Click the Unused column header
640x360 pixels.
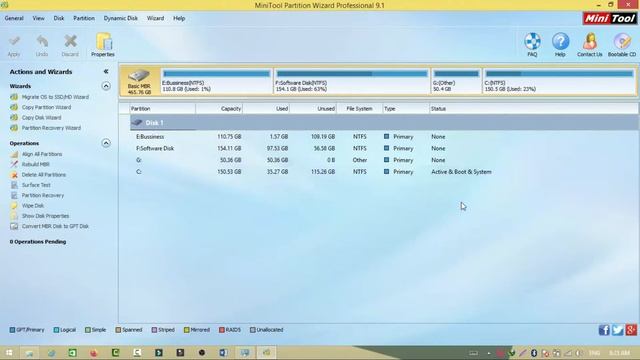click(313, 109)
